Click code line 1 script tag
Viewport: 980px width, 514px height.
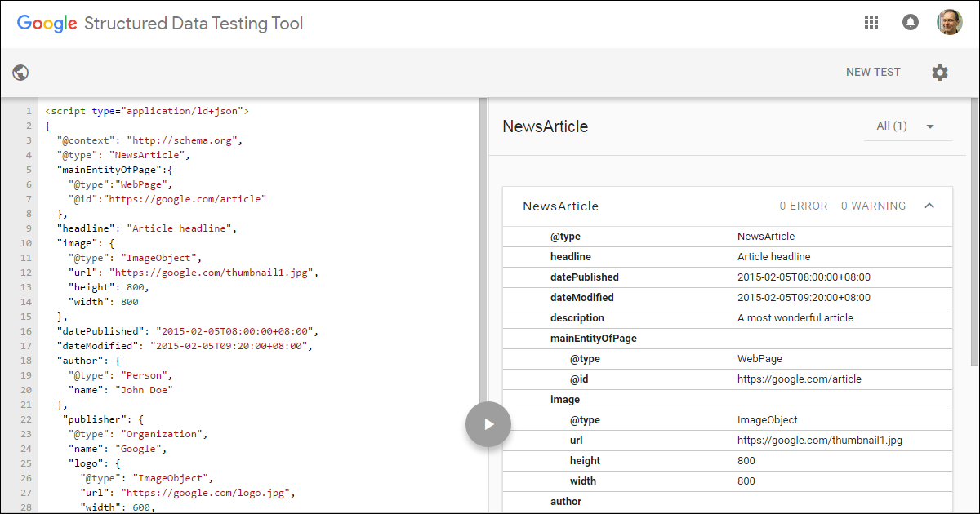147,111
